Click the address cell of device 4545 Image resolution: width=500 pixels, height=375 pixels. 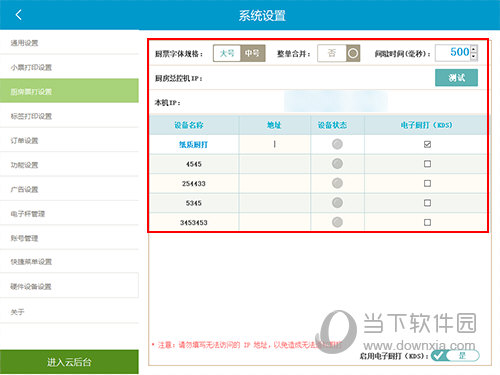pyautogui.click(x=274, y=164)
